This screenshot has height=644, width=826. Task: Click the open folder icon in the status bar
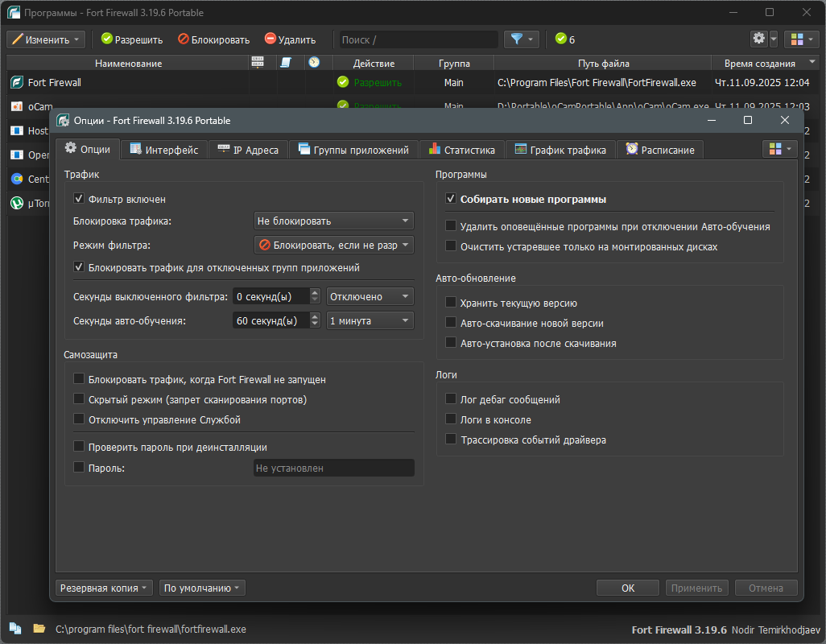point(39,628)
